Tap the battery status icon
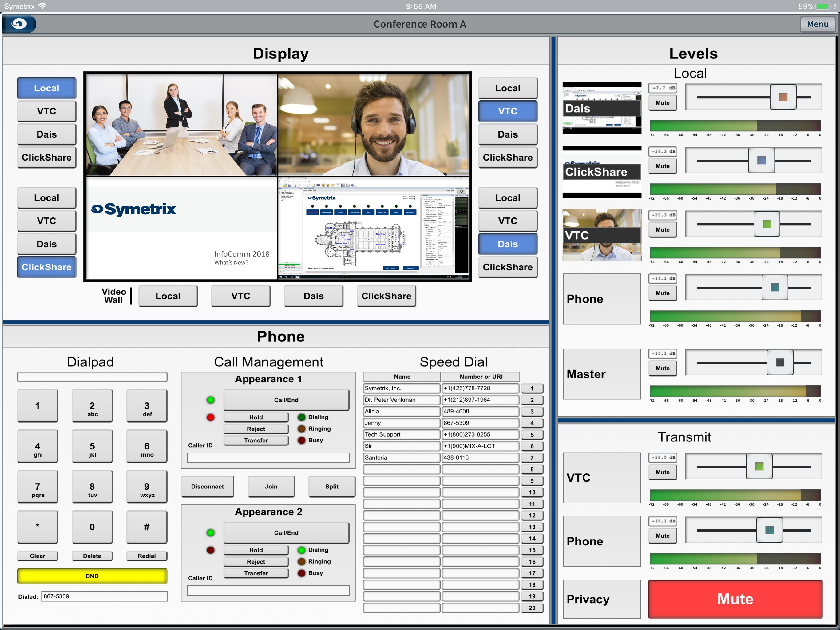The width and height of the screenshot is (840, 630). 823,6
